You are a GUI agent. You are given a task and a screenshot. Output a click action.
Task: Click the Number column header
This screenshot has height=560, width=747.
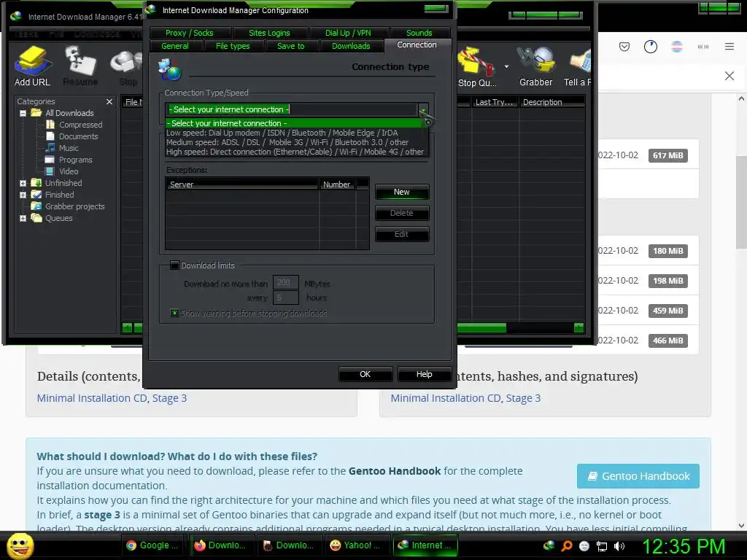pos(337,184)
